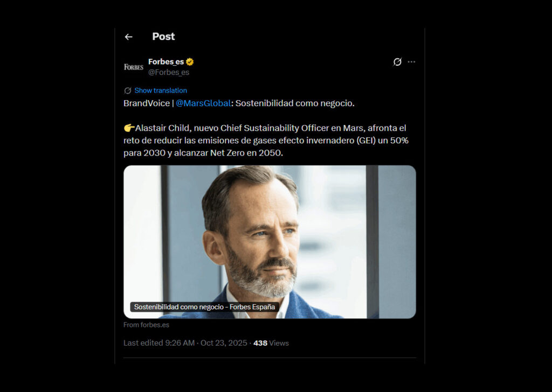Click the 438 Views count

271,343
